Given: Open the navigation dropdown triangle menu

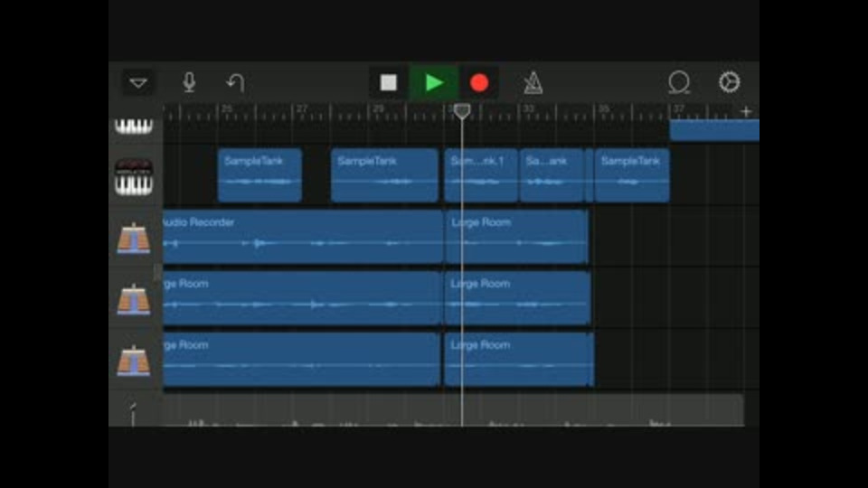Looking at the screenshot, I should click(x=138, y=83).
